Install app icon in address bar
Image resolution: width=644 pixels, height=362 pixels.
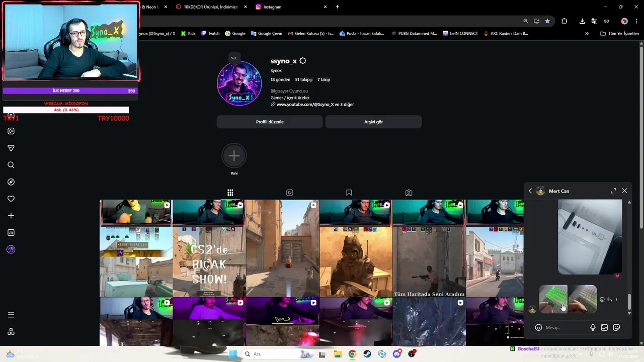[536, 21]
